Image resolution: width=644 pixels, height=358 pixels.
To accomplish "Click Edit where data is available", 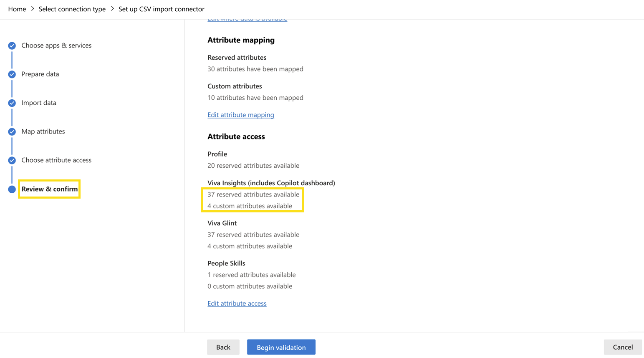I will 247,18.
